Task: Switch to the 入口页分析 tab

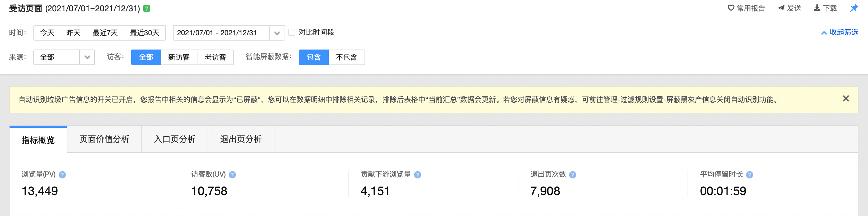Action: (x=174, y=139)
